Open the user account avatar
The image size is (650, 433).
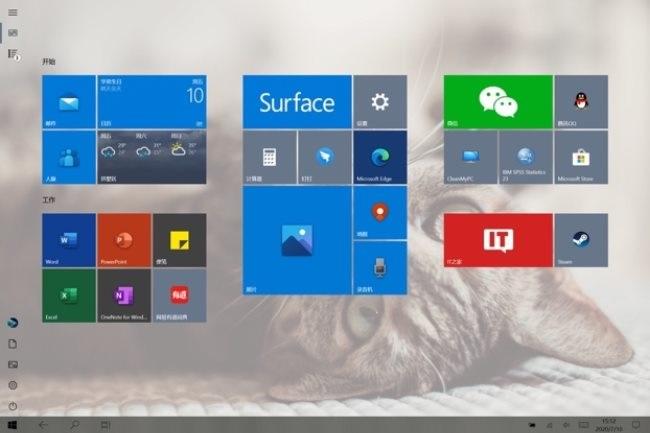click(x=13, y=322)
